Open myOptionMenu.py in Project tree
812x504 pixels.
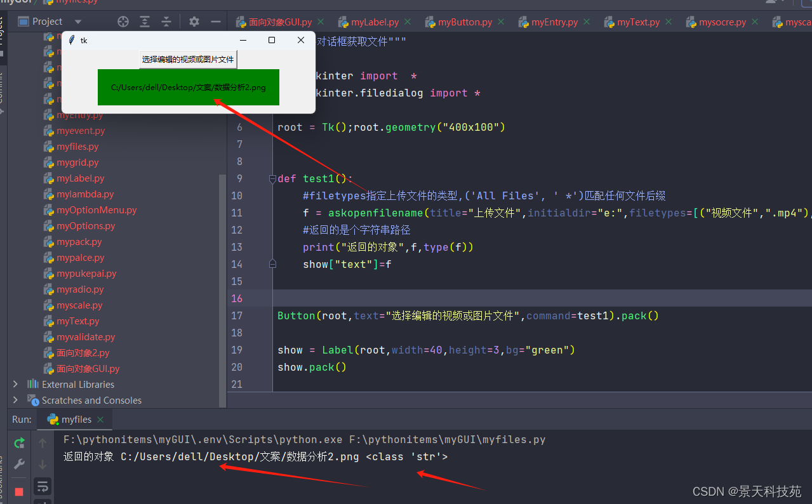pyautogui.click(x=97, y=210)
